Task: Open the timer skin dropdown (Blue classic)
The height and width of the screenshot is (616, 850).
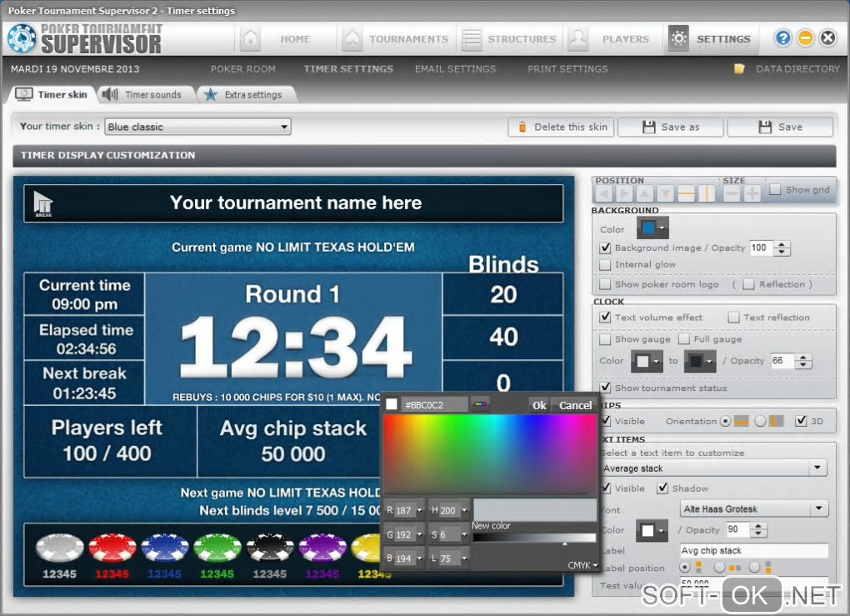Action: (197, 127)
